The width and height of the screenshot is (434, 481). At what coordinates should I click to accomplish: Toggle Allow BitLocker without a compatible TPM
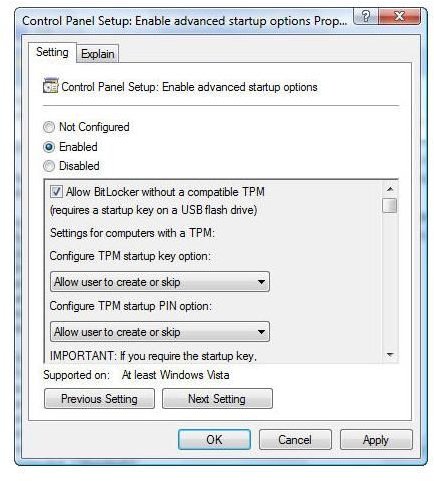click(x=56, y=192)
